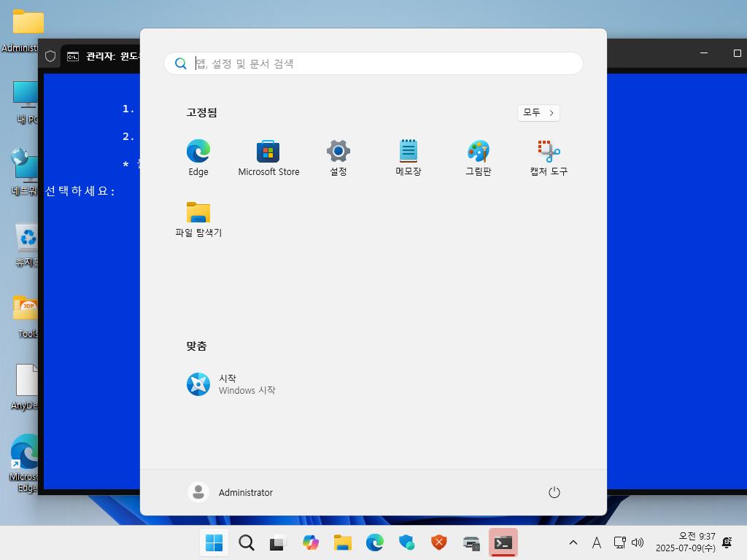Open Edge browser on taskbar
The height and width of the screenshot is (560, 747).
[x=375, y=542]
